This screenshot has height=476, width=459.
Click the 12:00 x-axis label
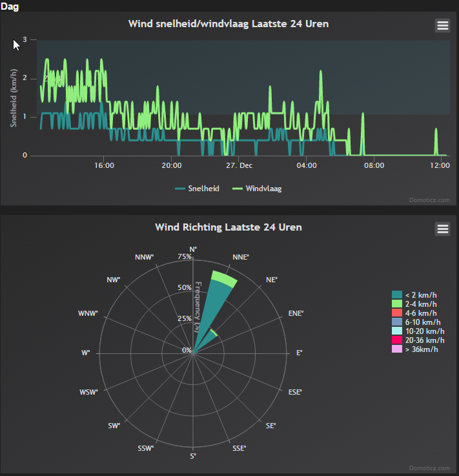[440, 165]
